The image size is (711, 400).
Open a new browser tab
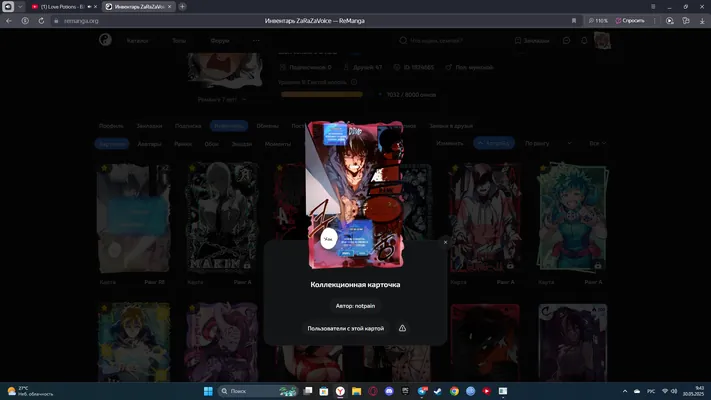(182, 7)
